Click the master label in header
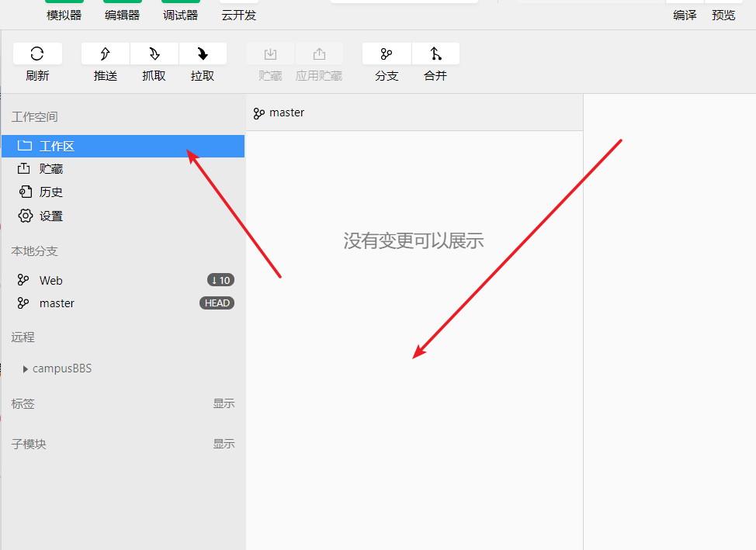Screen dimensions: 756x550 tap(287, 112)
